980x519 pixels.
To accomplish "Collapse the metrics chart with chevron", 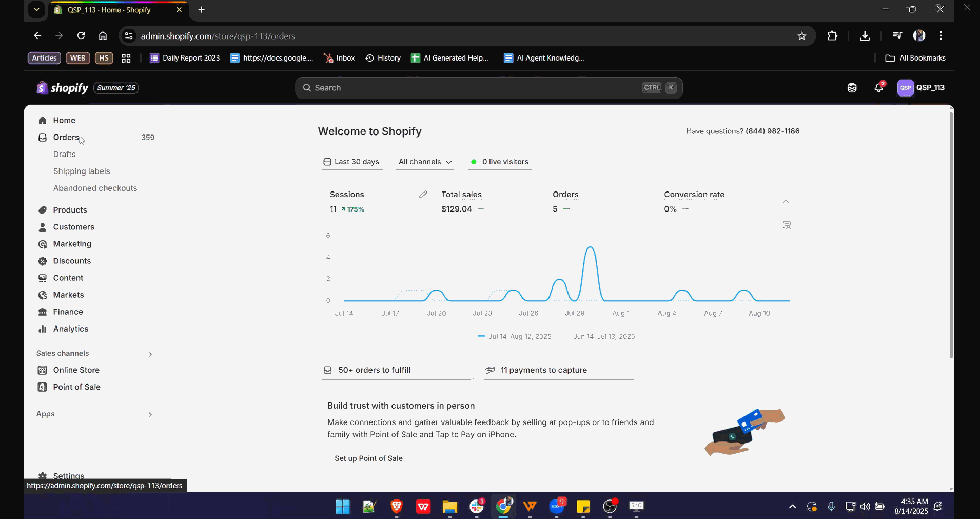I will [786, 202].
